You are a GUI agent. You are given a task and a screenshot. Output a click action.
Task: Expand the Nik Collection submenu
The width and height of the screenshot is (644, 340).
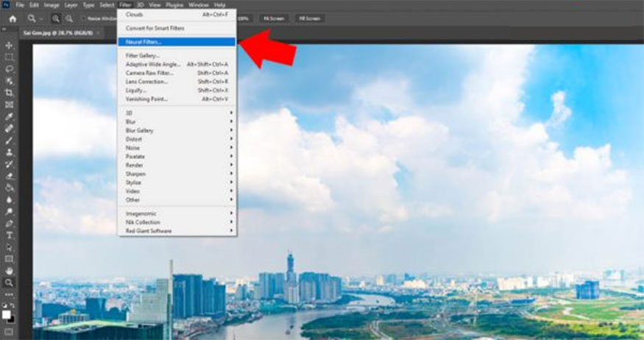pos(177,222)
